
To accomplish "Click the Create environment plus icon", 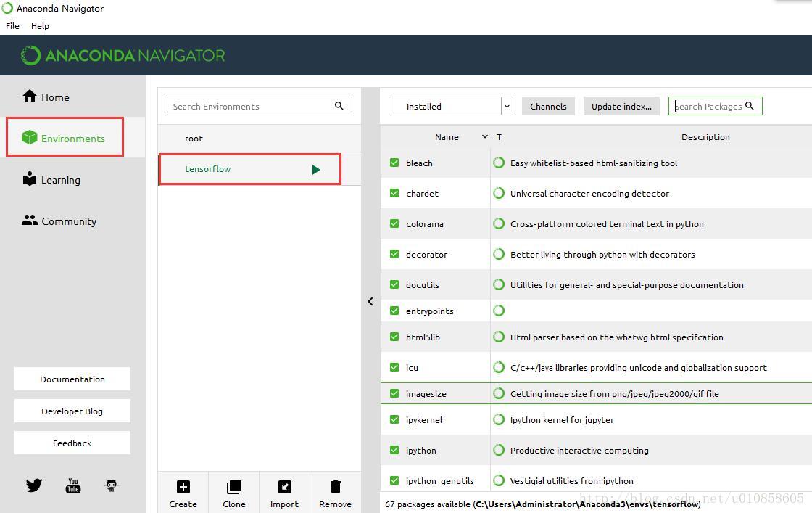I will 183,487.
